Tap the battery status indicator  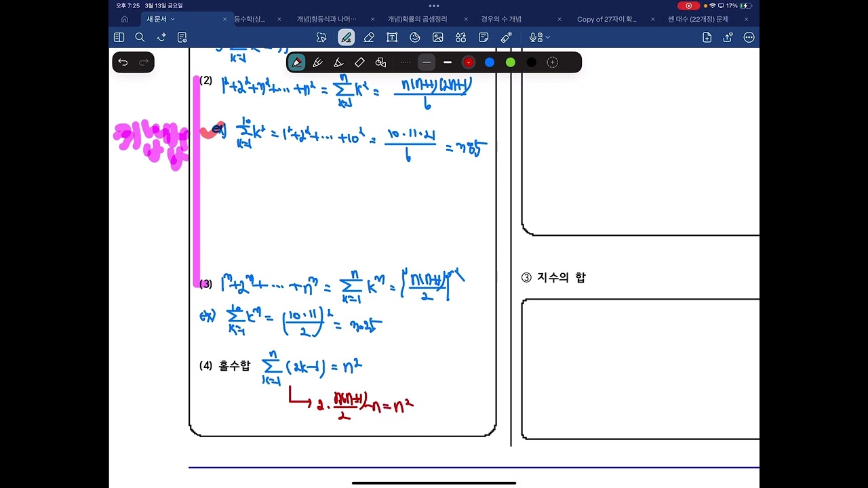point(746,5)
